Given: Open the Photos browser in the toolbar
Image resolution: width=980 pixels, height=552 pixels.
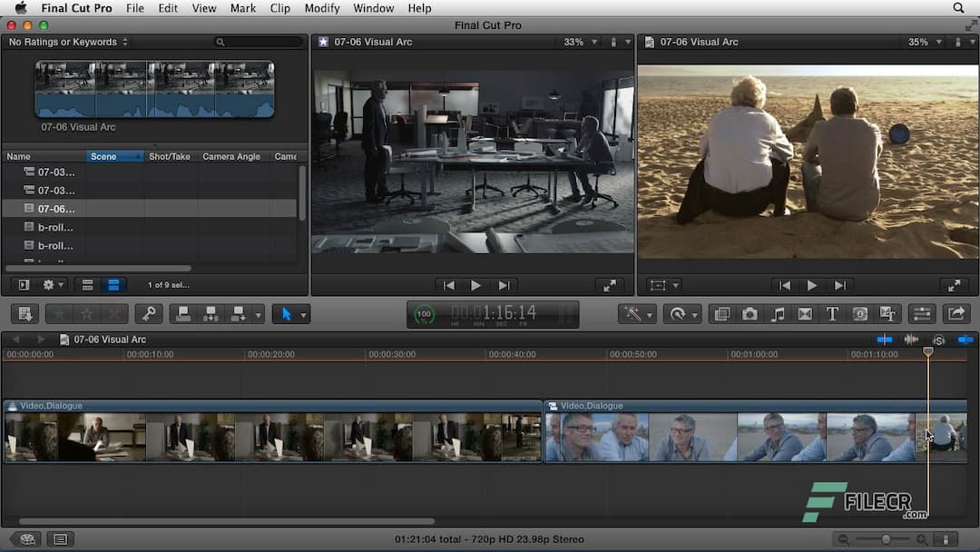Looking at the screenshot, I should 750,313.
